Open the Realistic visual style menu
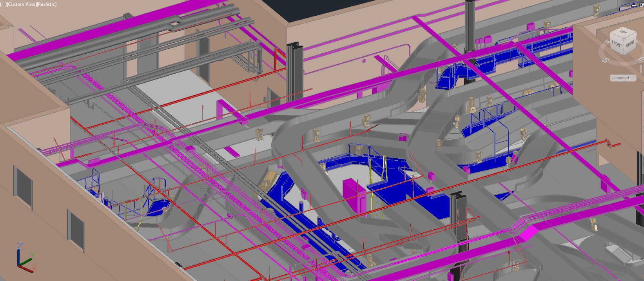Viewport: 644px width, 281px height. (47, 4)
